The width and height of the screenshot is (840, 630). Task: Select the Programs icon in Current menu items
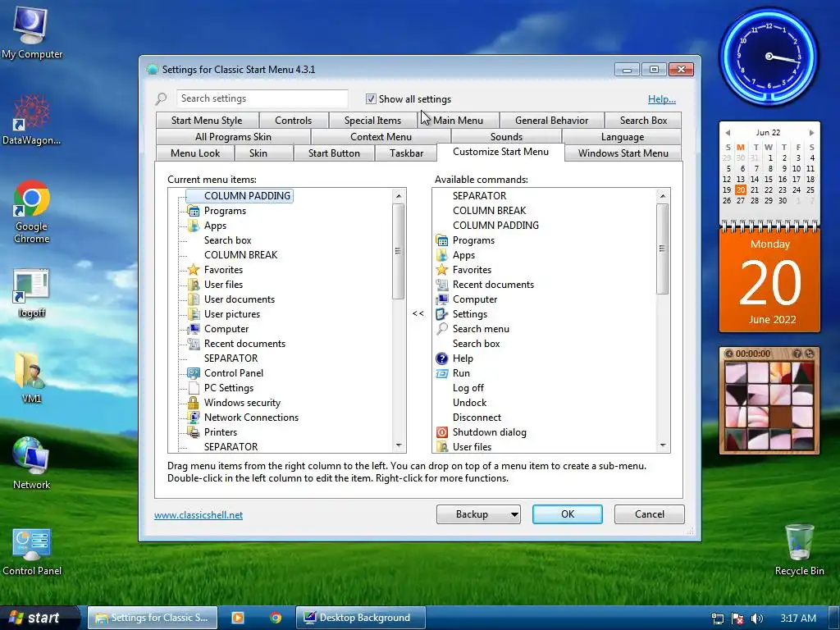[194, 211]
